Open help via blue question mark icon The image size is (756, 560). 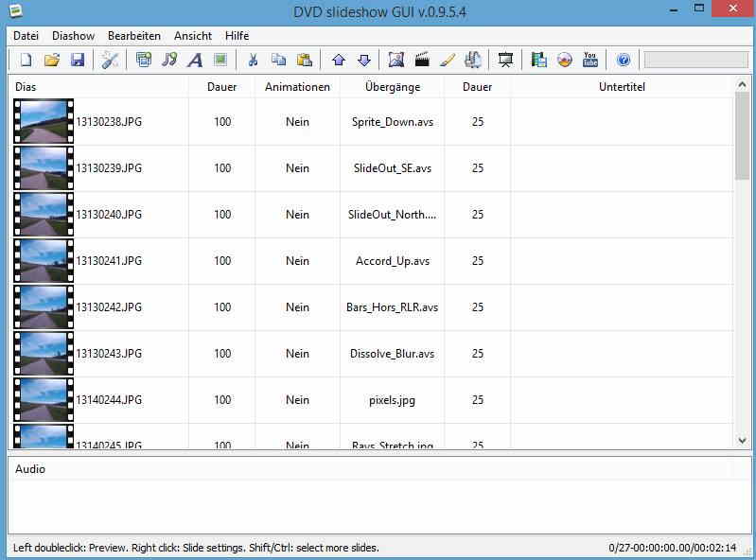tap(623, 60)
